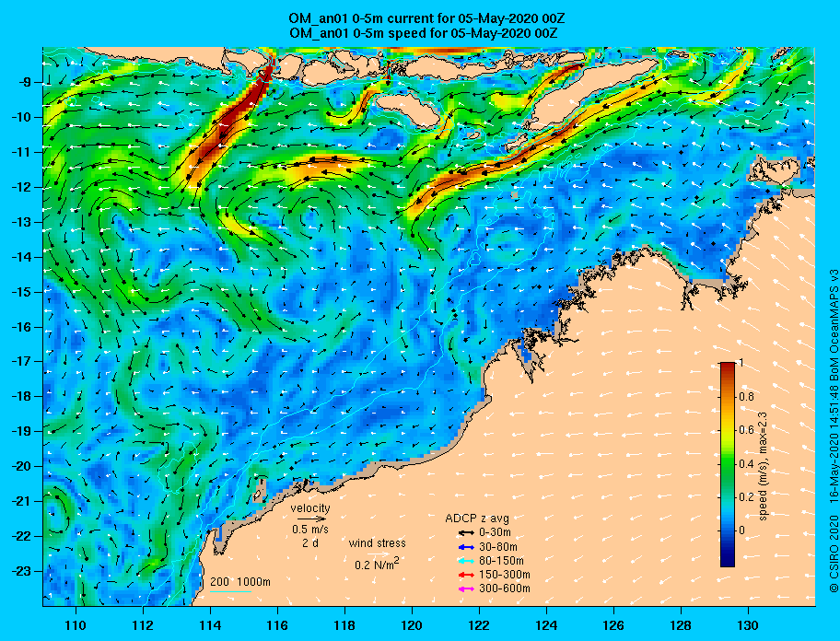Click the colorbar tick label '0.2'
This screenshot has height=641, width=840.
pyautogui.click(x=746, y=497)
